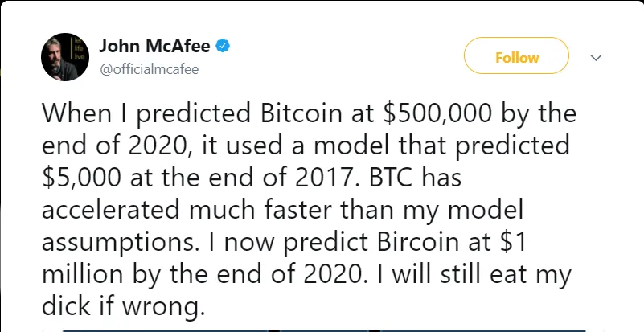Click the John McAfee display name

(x=155, y=47)
